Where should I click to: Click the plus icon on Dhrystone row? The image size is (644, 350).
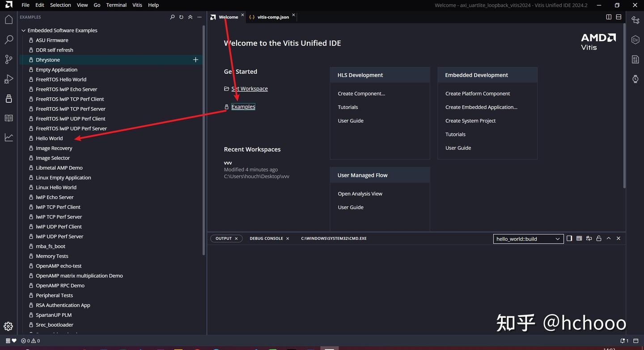click(x=195, y=59)
